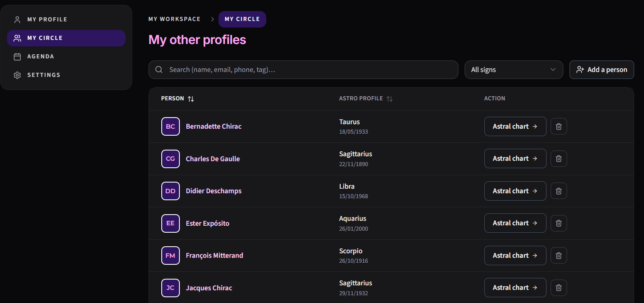Viewport: 644px width, 303px height.
Task: Click the My Circle breadcrumb pill
Action: (242, 19)
